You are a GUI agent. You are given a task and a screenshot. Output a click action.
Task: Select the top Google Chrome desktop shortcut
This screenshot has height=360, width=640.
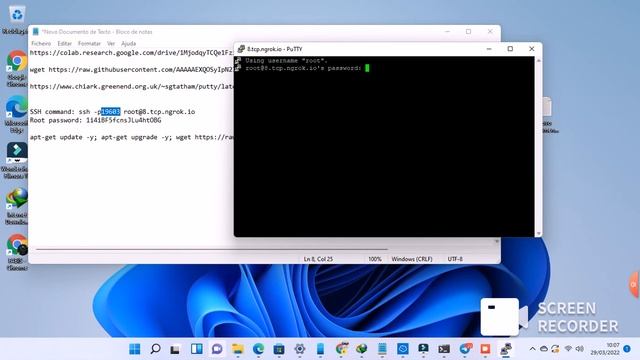17,68
